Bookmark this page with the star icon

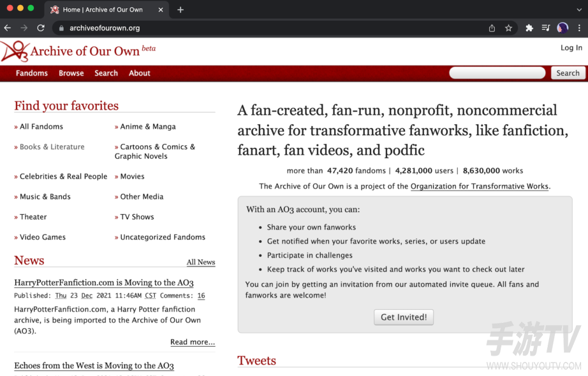pos(508,28)
